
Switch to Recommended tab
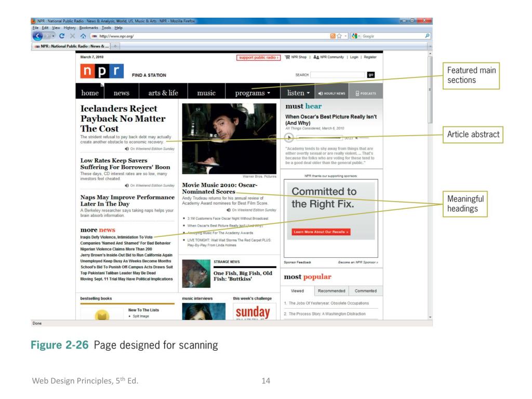tap(331, 291)
